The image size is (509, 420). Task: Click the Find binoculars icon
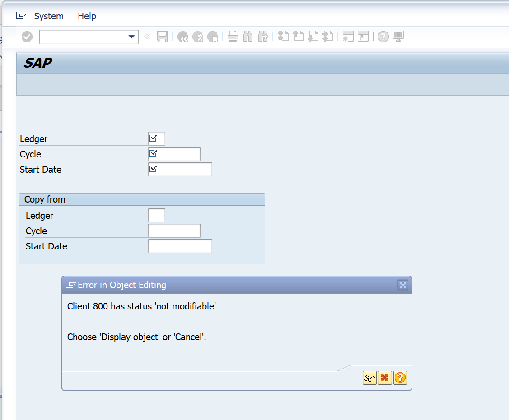click(x=247, y=37)
